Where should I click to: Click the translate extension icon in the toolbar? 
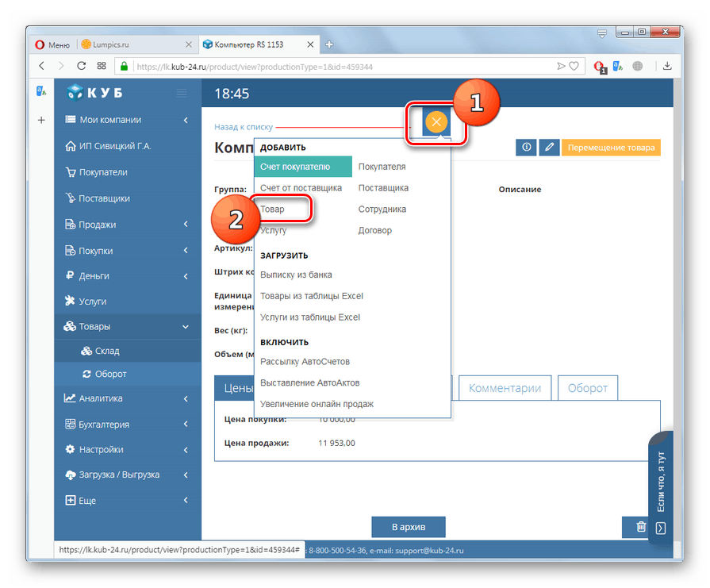click(x=618, y=67)
